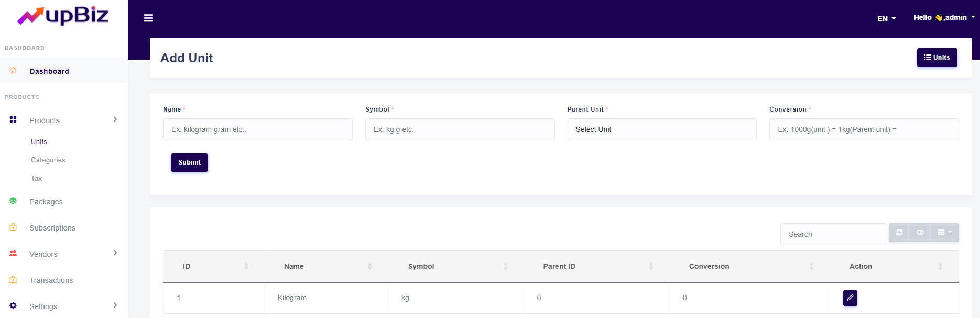
Task: Open the EN language dropdown
Action: 886,19
